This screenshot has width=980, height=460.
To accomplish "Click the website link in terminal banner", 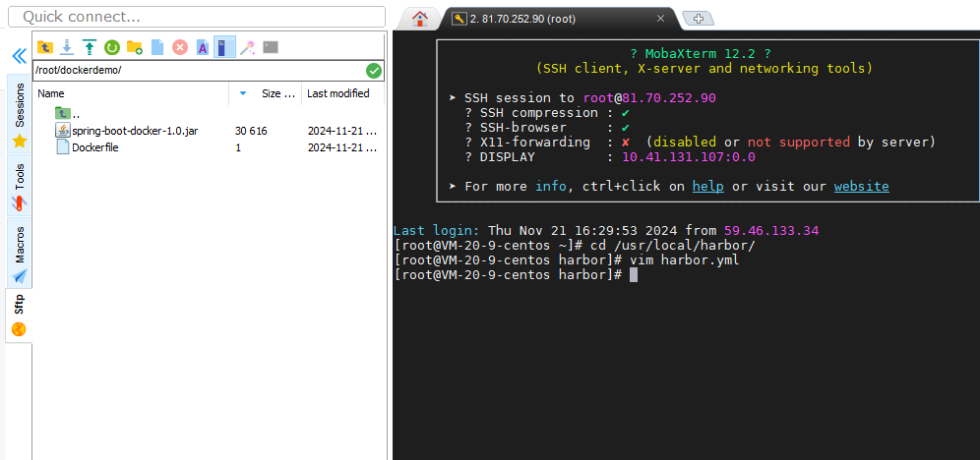I will coord(861,187).
